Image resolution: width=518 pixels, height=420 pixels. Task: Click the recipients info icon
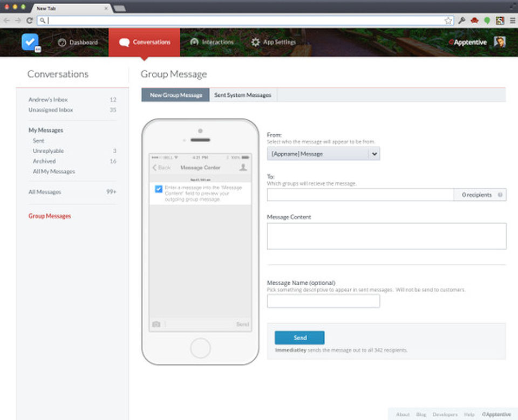point(500,195)
